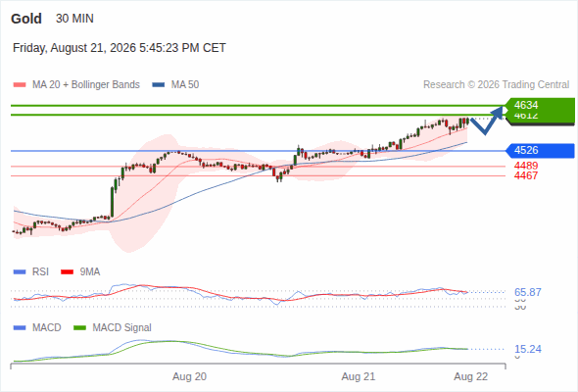Click the green 4634 resistance price tag
This screenshot has width=578, height=392.
pyautogui.click(x=540, y=105)
